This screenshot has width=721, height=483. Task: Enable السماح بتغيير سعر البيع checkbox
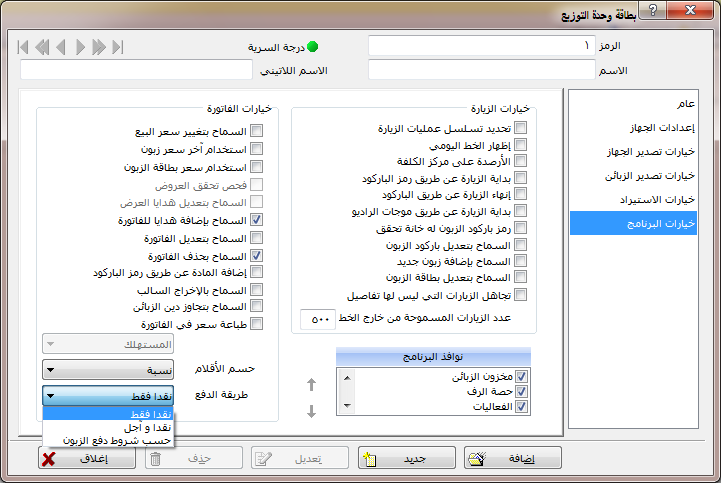point(257,131)
